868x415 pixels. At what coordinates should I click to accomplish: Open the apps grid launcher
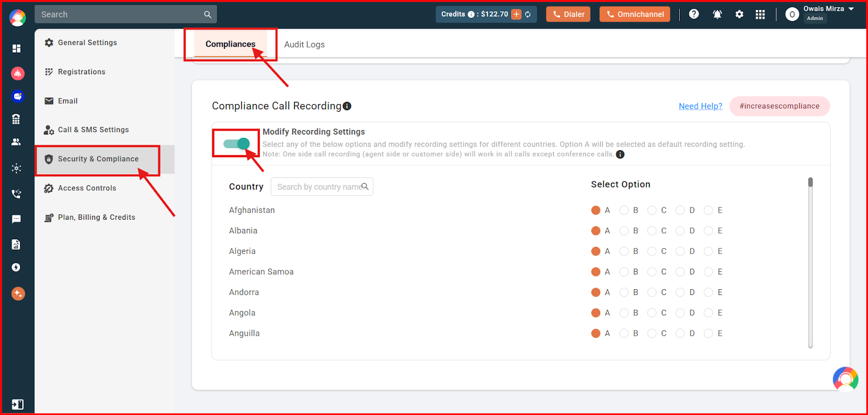761,15
